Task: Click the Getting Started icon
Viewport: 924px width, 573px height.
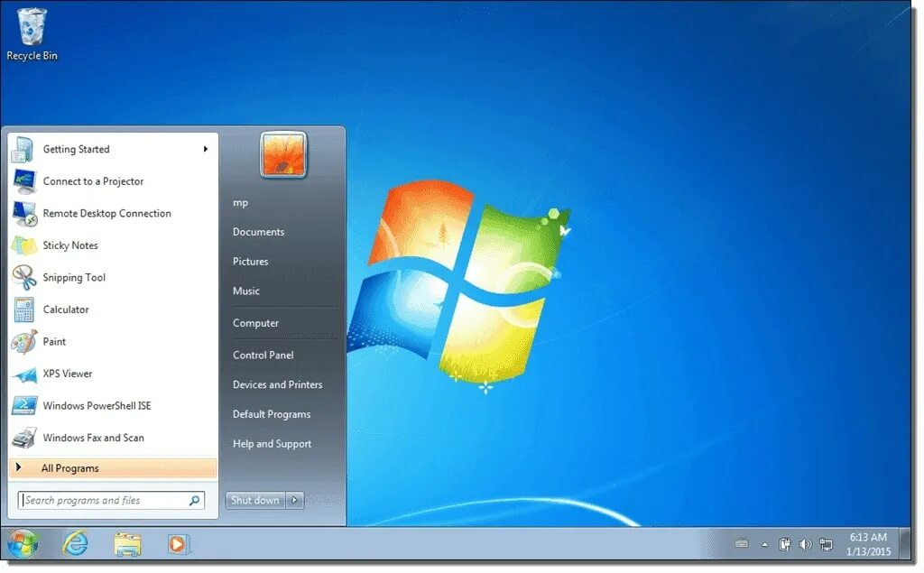Action: (23, 149)
